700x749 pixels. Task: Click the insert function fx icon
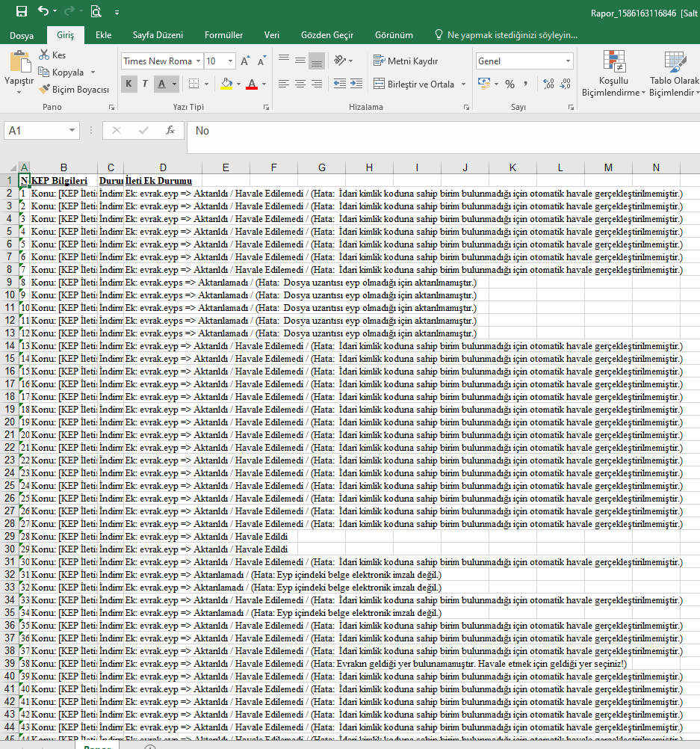(x=170, y=131)
